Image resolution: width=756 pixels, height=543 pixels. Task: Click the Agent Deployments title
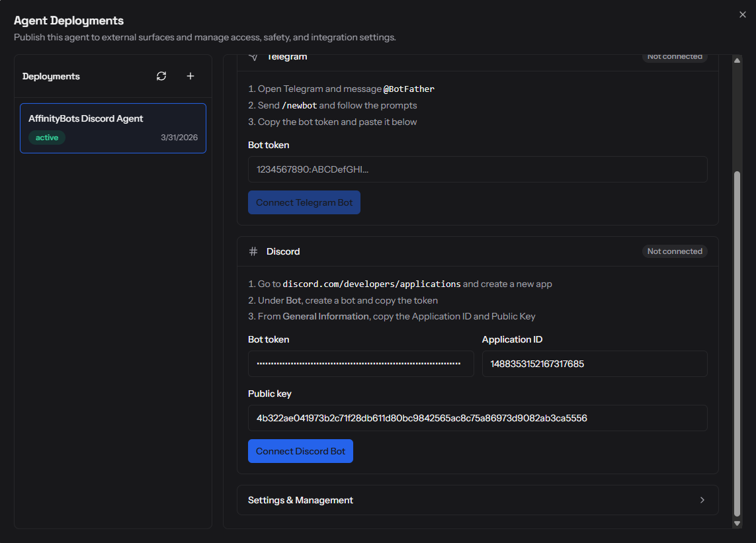(69, 21)
